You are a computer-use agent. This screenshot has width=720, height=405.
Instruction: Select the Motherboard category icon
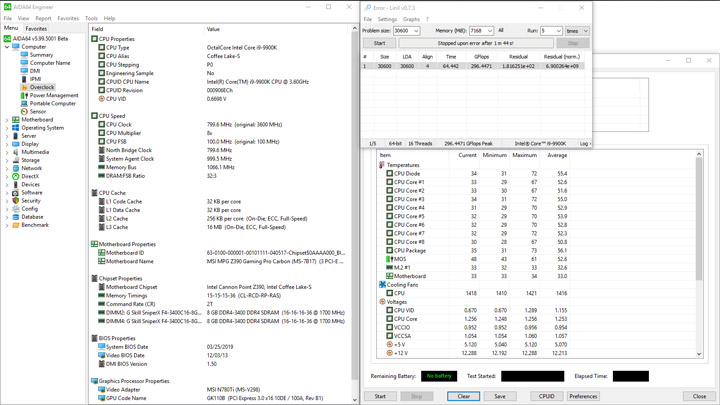tap(16, 119)
